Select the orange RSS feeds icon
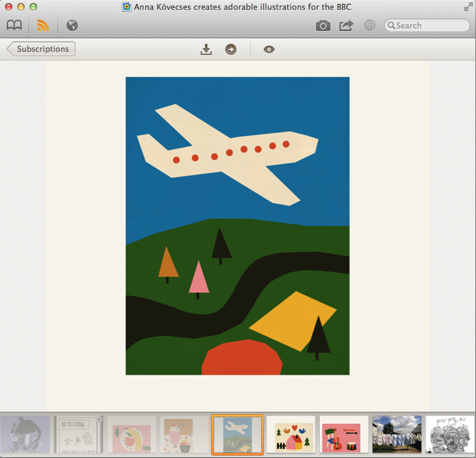This screenshot has height=458, width=476. point(43,25)
